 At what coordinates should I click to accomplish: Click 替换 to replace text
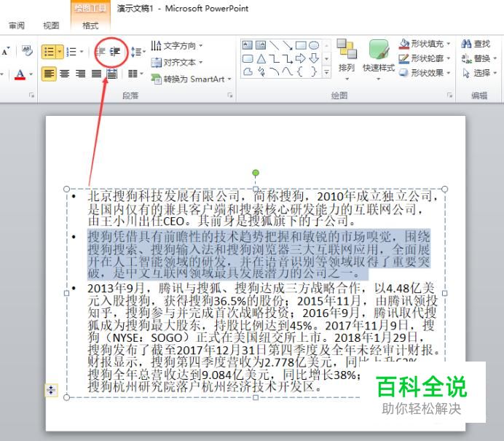coord(479,58)
